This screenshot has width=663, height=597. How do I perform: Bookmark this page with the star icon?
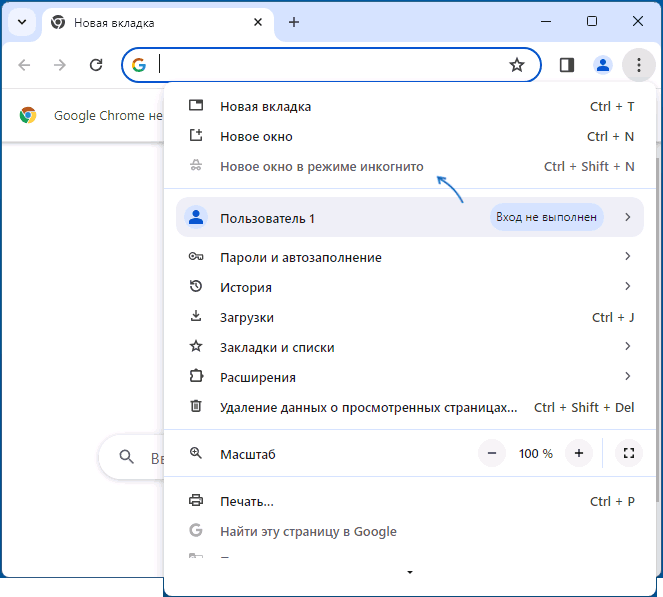coord(516,65)
